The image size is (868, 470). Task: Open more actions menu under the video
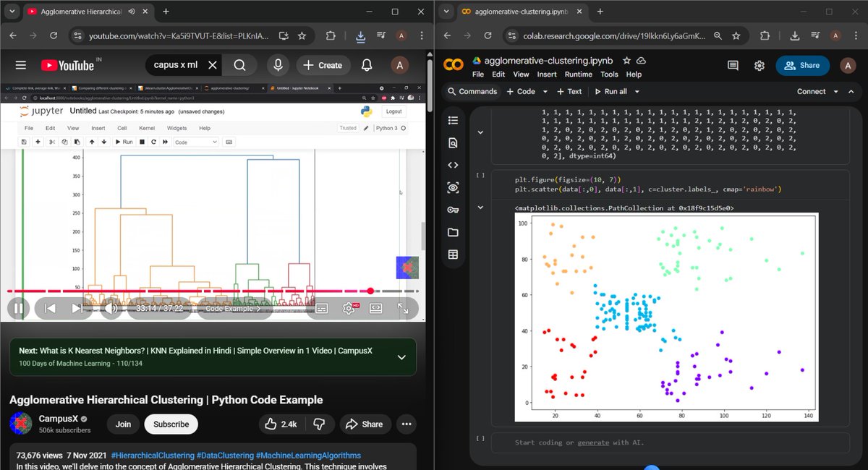point(407,424)
